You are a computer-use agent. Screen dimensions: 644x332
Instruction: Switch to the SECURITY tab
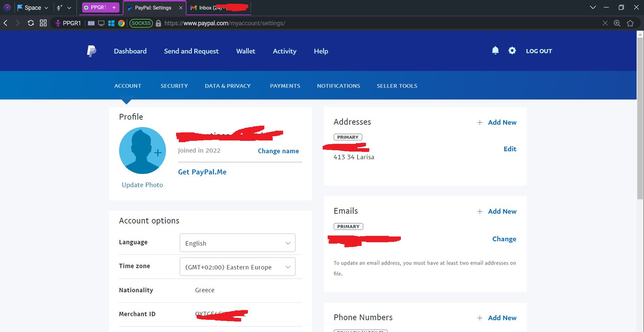click(x=174, y=86)
